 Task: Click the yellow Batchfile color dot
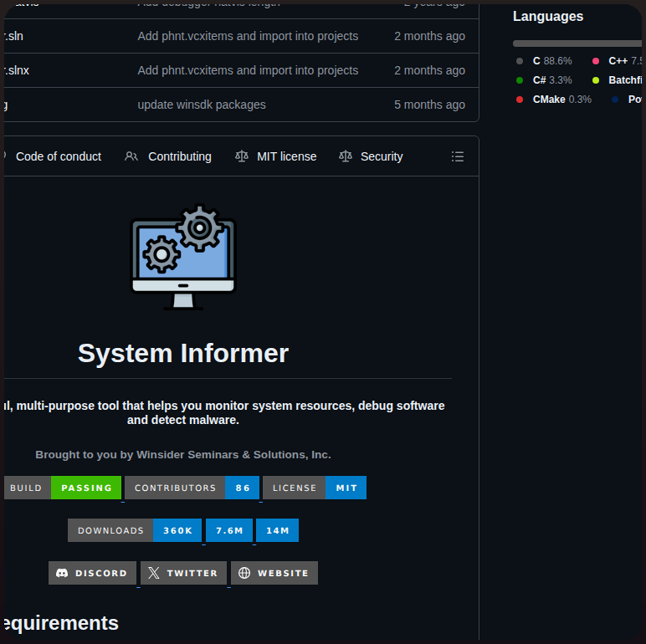[x=596, y=80]
